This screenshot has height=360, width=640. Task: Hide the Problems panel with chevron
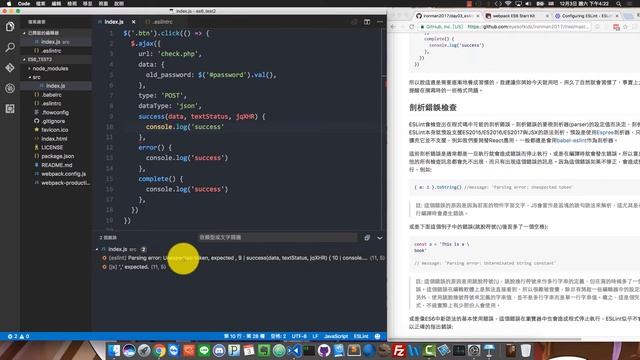coord(380,238)
